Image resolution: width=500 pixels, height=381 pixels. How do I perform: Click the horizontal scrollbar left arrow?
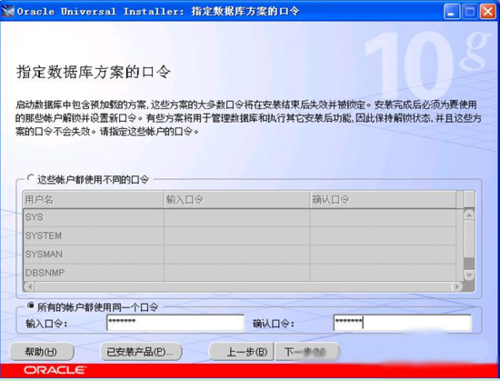30,286
